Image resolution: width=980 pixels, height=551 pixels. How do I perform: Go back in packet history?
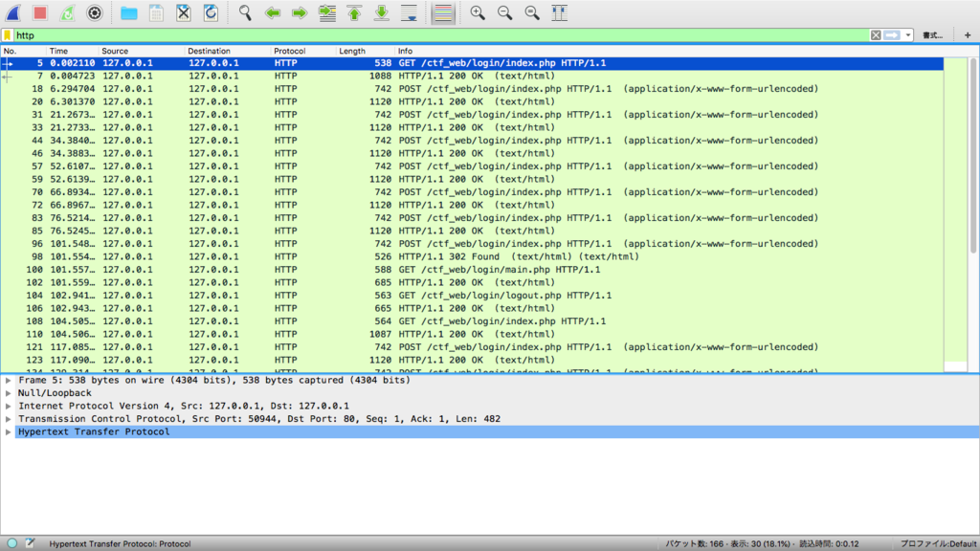[273, 12]
